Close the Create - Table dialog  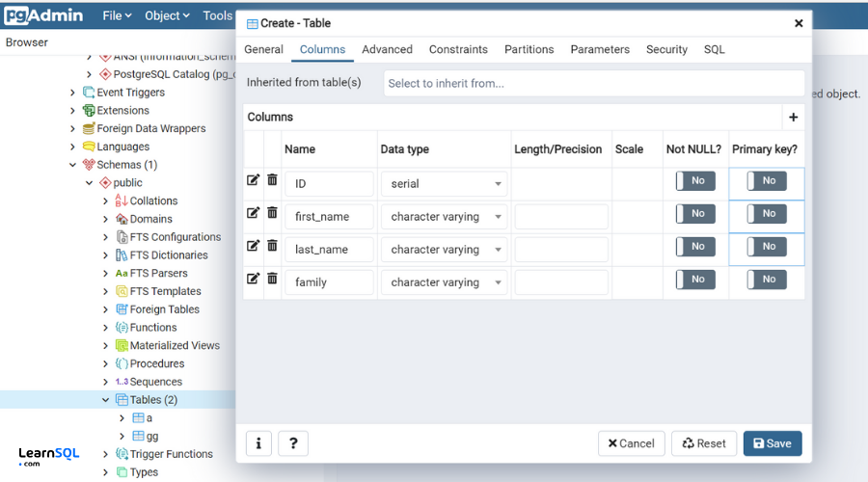click(799, 23)
